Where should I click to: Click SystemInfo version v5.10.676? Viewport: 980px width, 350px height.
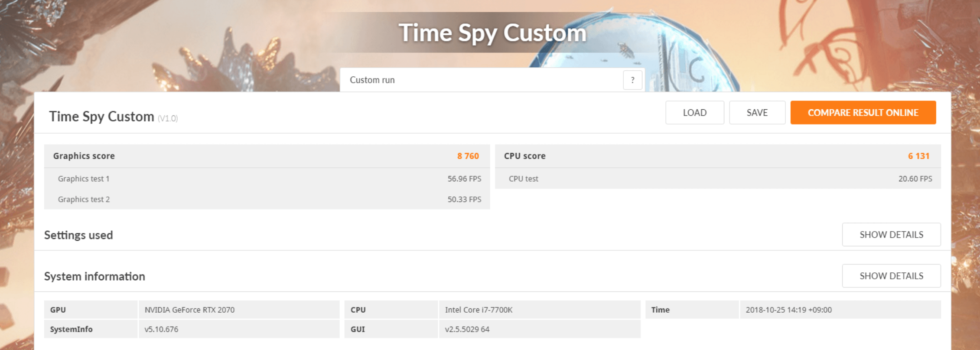click(x=239, y=329)
